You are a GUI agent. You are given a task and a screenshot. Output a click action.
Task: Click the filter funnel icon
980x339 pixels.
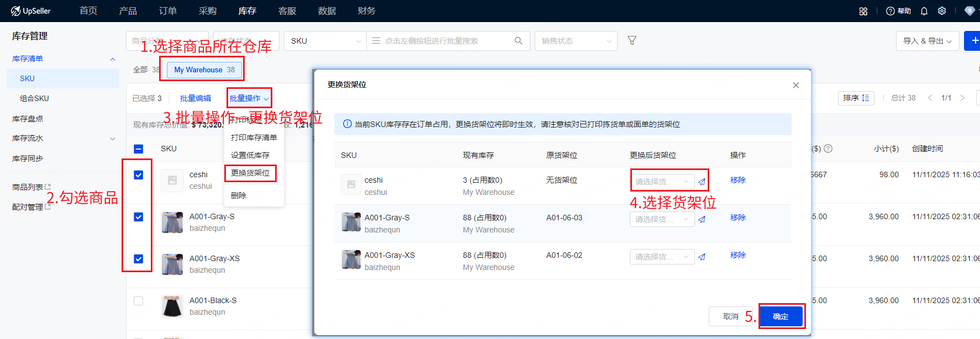(632, 40)
